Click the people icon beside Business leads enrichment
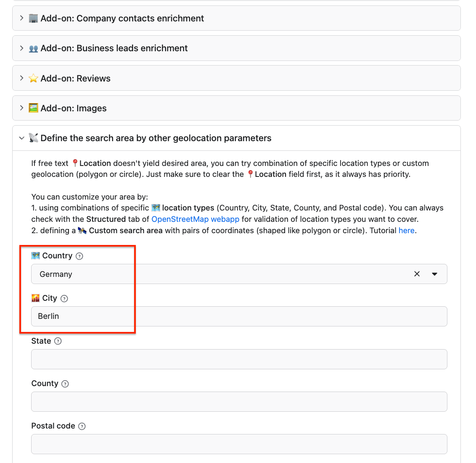476x463 pixels. 33,48
